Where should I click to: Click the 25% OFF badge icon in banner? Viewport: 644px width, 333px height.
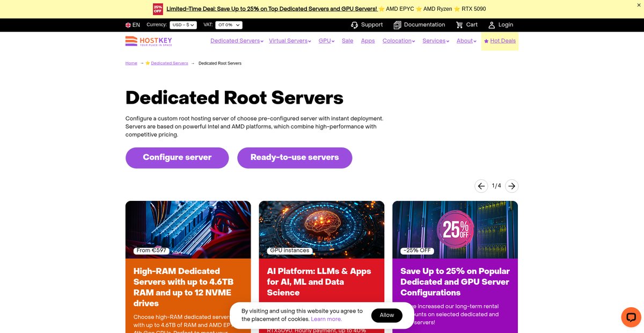(x=158, y=9)
